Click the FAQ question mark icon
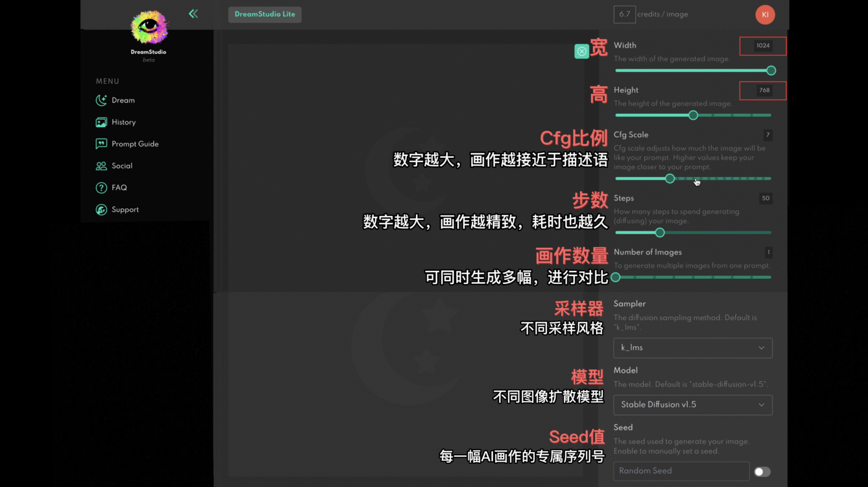This screenshot has height=487, width=868. tap(101, 187)
